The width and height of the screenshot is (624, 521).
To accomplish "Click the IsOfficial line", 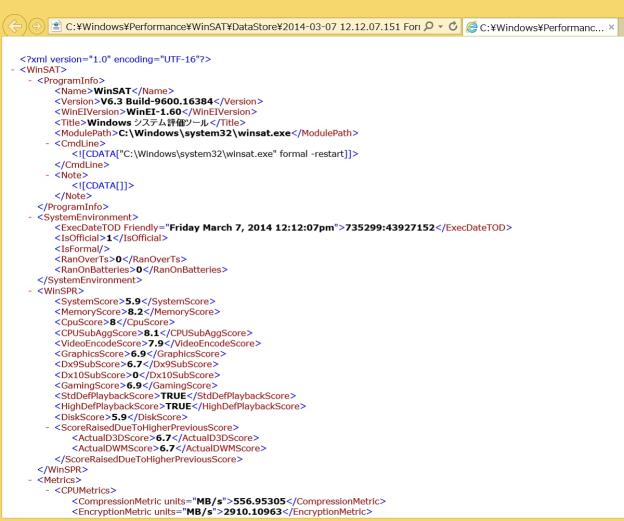I will point(111,238).
